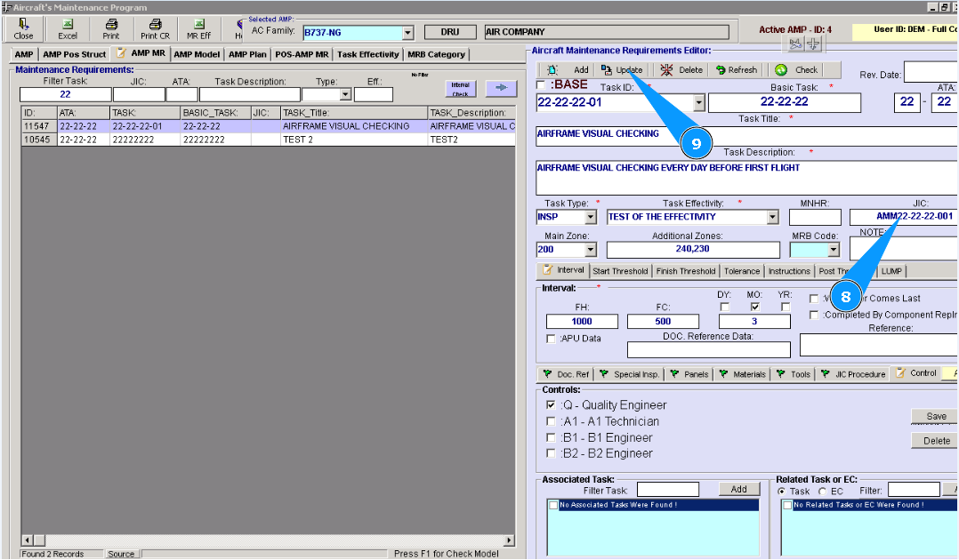Toggle the APU Data checkbox
The image size is (959, 560).
pyautogui.click(x=551, y=339)
